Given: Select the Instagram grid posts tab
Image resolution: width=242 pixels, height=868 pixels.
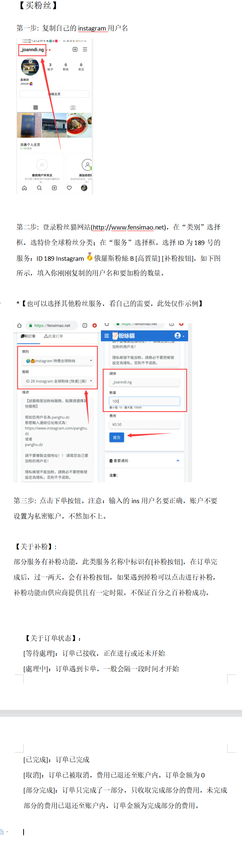Looking at the screenshot, I should (36, 107).
